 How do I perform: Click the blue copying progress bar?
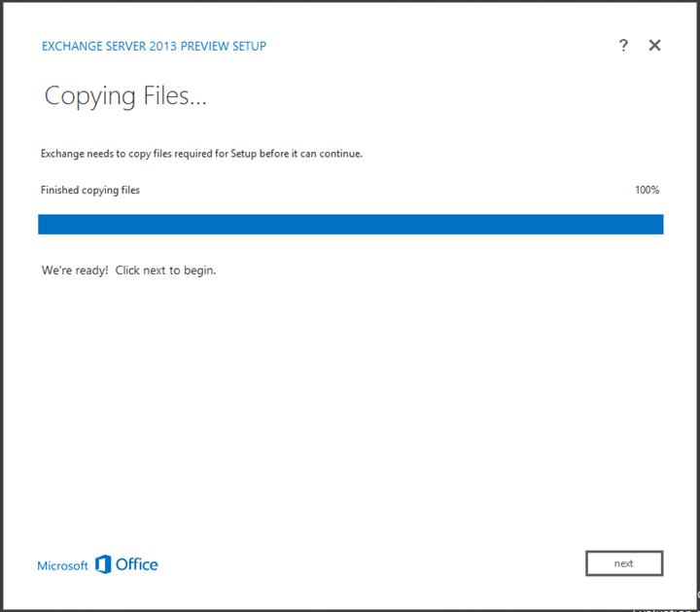(350, 224)
